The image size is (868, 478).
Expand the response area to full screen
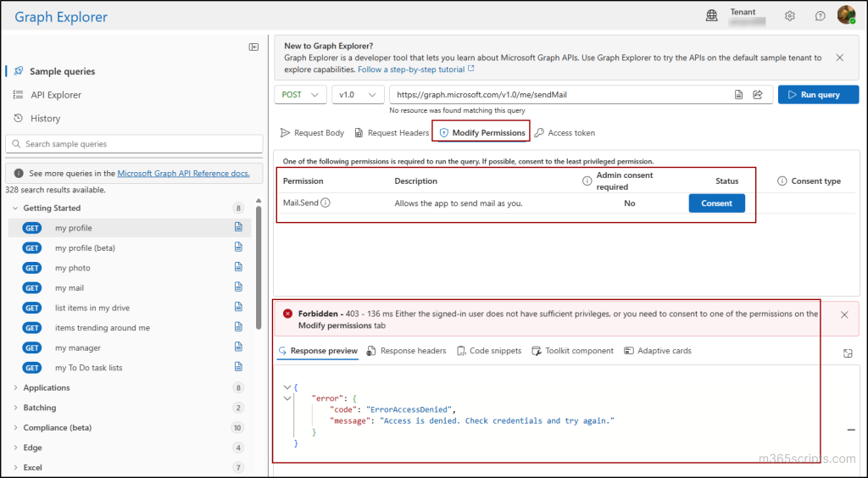pos(848,353)
